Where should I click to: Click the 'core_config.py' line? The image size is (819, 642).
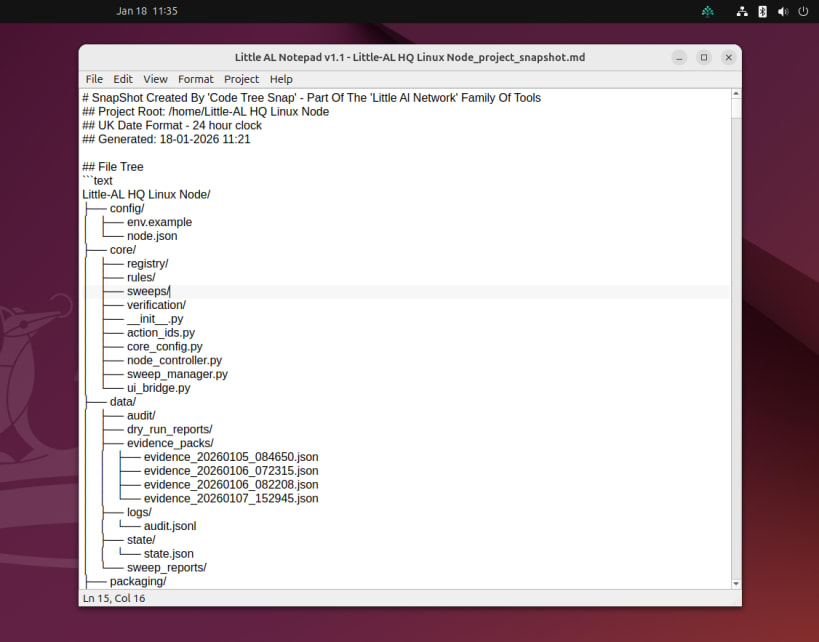coord(165,347)
